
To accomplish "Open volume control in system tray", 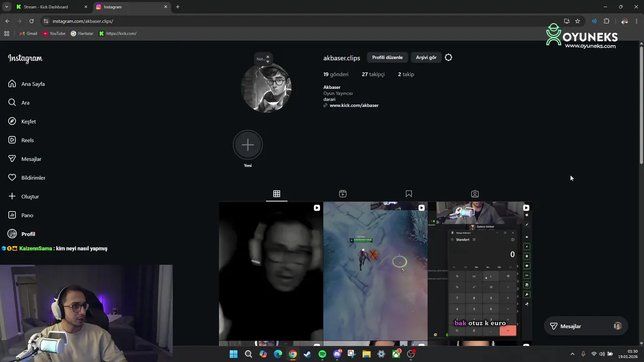I will tap(602, 354).
